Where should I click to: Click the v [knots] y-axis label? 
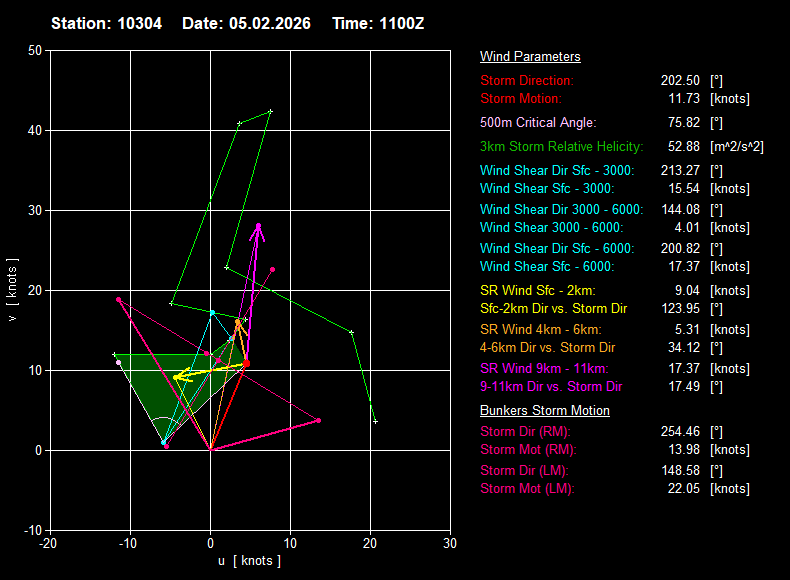[x=12, y=290]
